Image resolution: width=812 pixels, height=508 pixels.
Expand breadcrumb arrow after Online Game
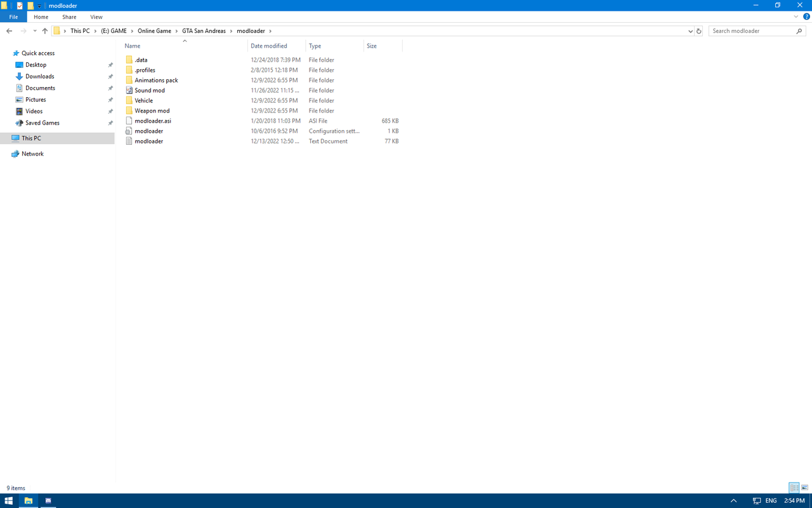pyautogui.click(x=176, y=30)
